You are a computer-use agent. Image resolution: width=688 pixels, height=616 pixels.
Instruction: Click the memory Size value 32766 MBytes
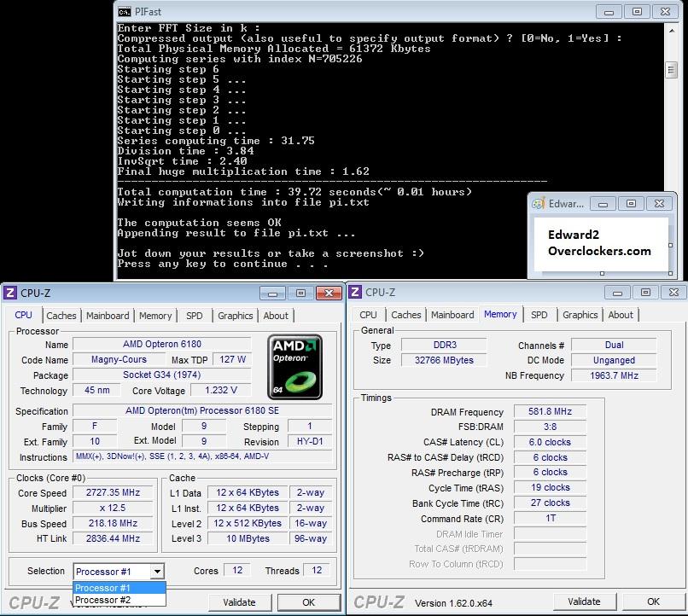coord(444,360)
